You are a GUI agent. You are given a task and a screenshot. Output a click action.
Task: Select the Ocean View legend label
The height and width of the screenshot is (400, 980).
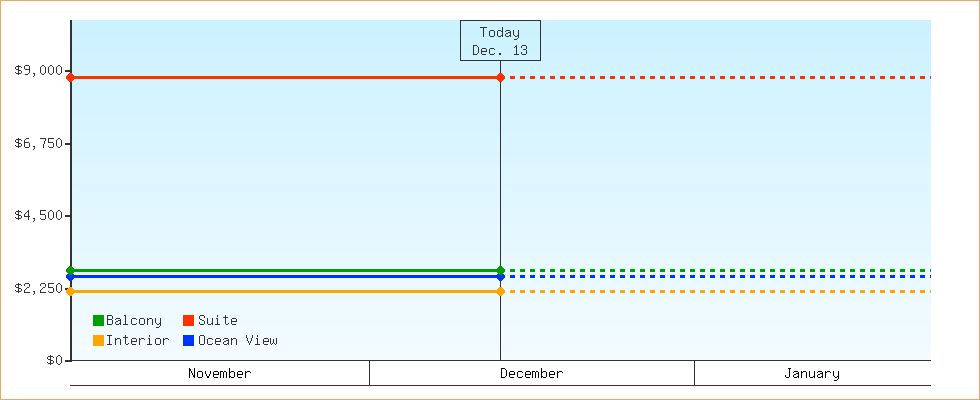pyautogui.click(x=237, y=341)
